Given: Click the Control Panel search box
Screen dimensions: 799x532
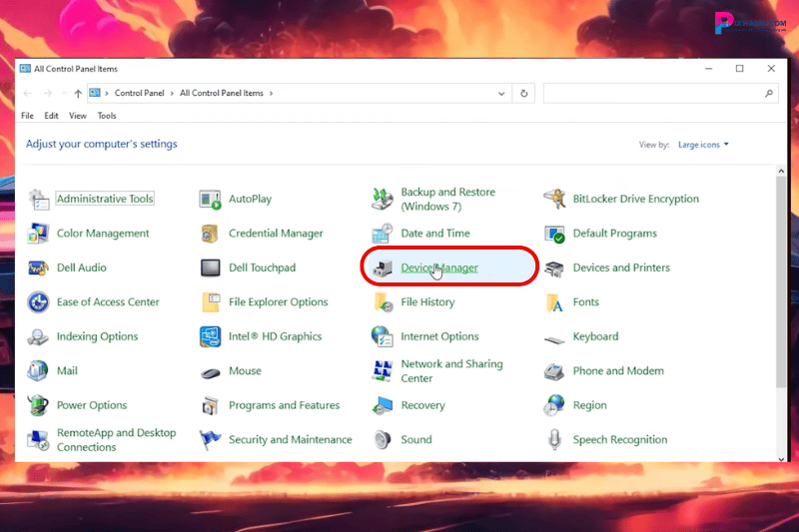Looking at the screenshot, I should [654, 93].
